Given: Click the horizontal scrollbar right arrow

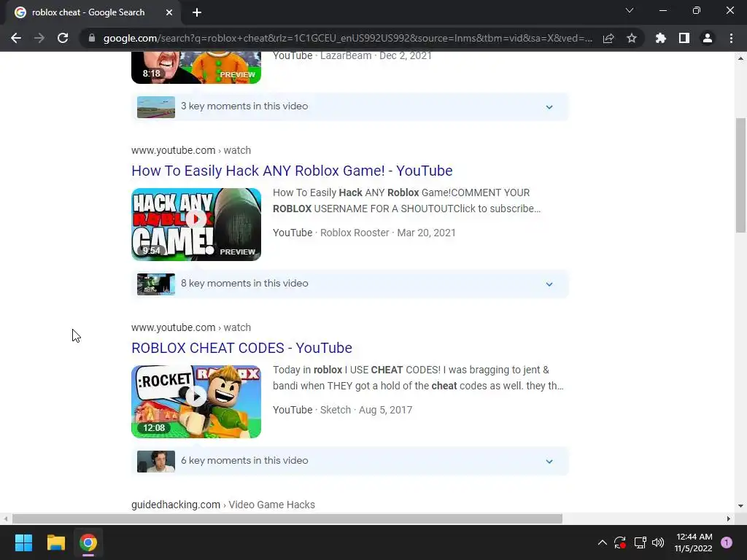Looking at the screenshot, I should click(729, 518).
